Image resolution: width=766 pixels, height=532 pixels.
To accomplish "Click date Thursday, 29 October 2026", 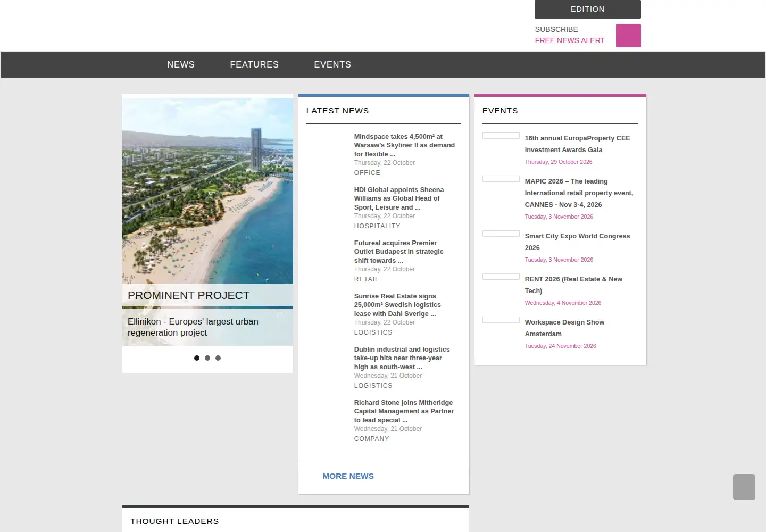I will (x=559, y=162).
